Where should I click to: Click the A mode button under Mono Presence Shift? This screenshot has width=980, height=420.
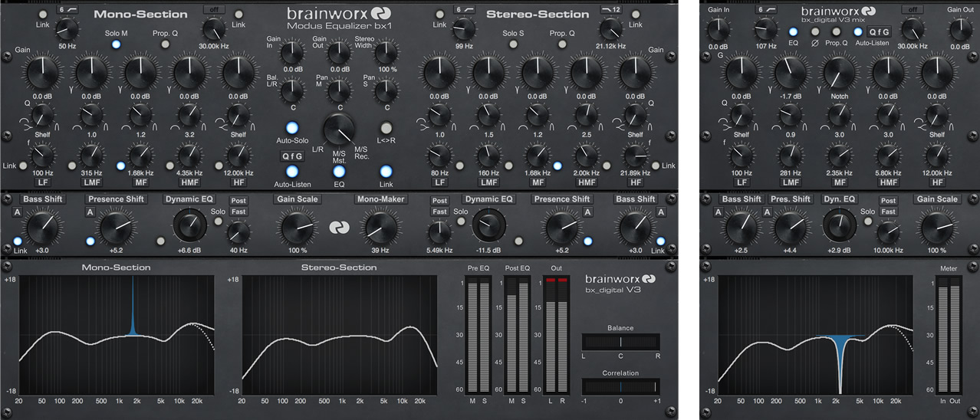pyautogui.click(x=90, y=212)
